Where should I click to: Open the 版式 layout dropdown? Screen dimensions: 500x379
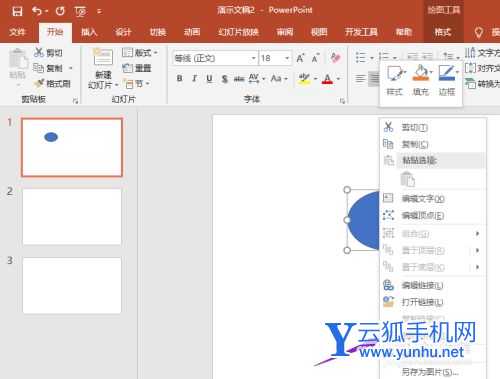[140, 52]
